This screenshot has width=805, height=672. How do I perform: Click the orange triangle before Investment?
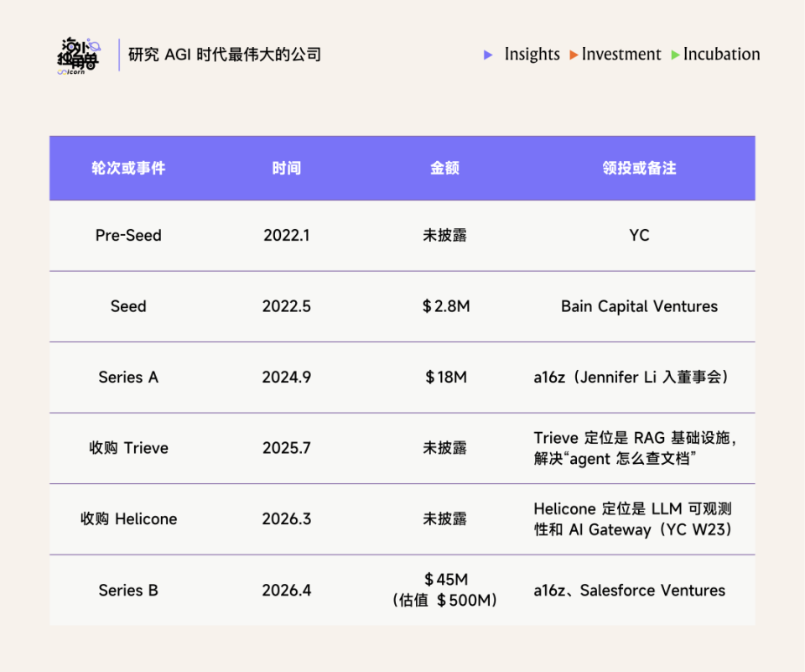pyautogui.click(x=574, y=55)
